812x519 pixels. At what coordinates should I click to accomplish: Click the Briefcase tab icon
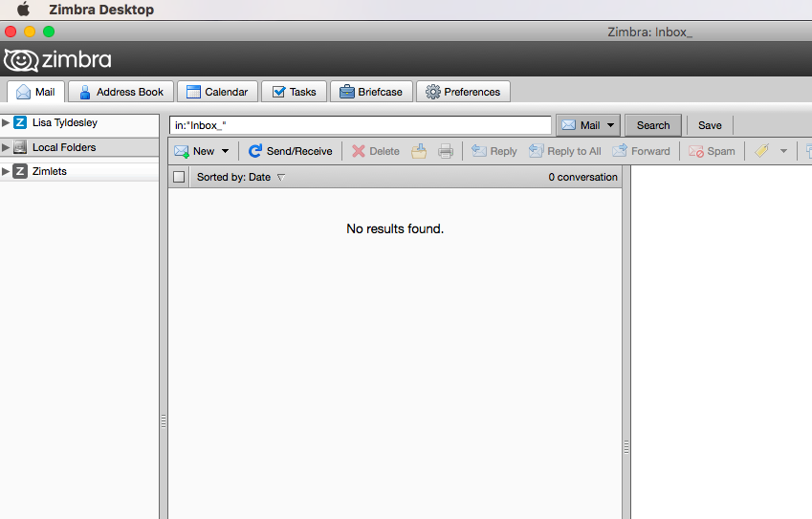point(346,92)
